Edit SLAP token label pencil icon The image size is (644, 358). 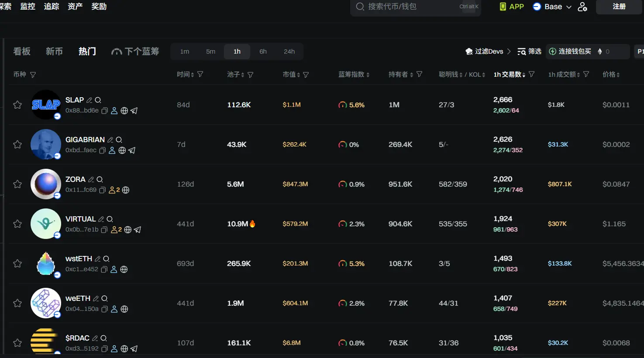(x=90, y=100)
